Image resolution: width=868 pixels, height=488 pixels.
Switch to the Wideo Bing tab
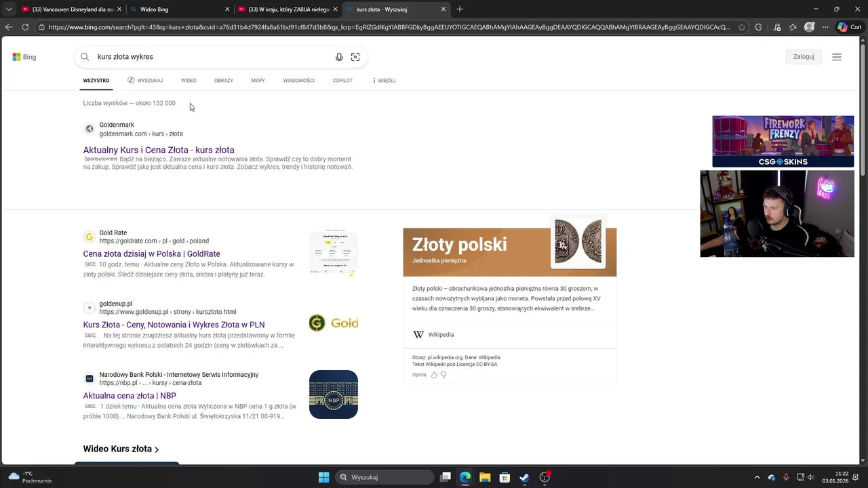pos(180,9)
